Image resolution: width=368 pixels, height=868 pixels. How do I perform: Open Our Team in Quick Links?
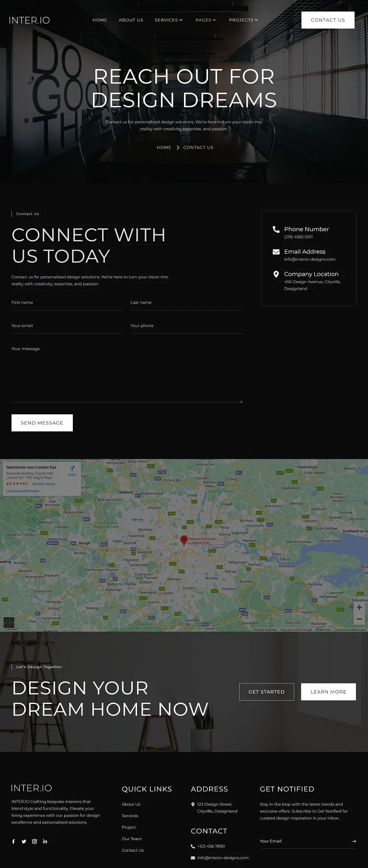coord(132,839)
